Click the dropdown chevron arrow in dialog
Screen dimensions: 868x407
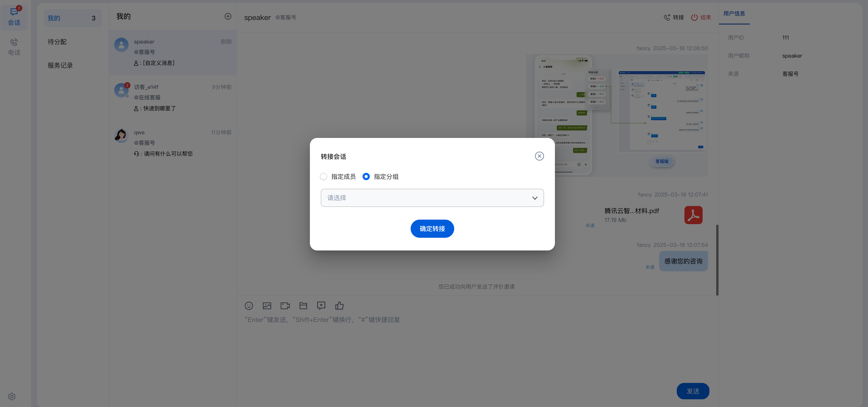(535, 198)
